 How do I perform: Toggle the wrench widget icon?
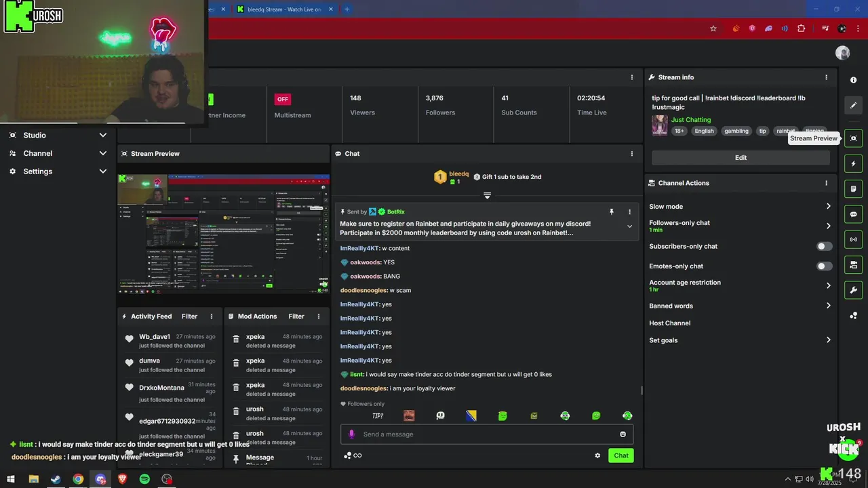853,290
